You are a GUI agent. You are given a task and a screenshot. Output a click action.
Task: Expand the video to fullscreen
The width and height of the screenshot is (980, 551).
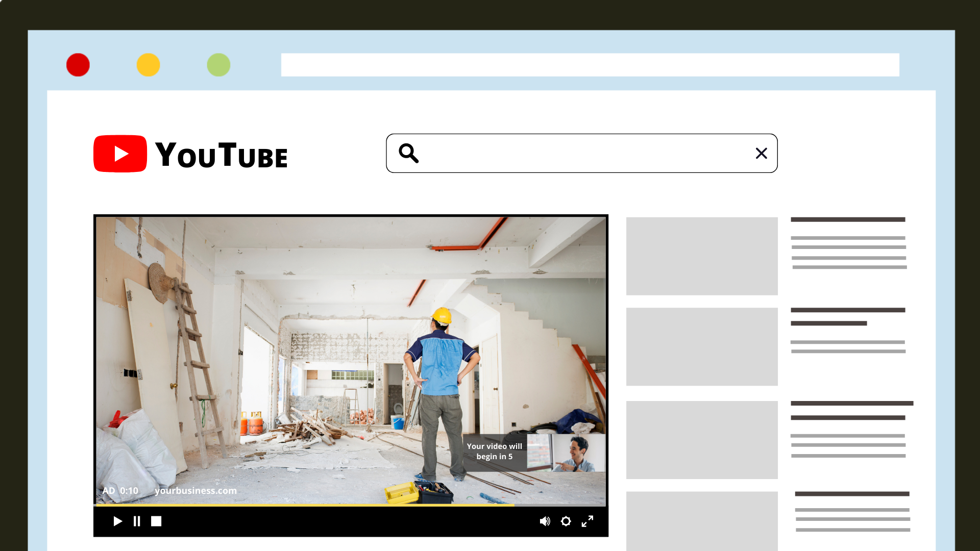point(587,521)
